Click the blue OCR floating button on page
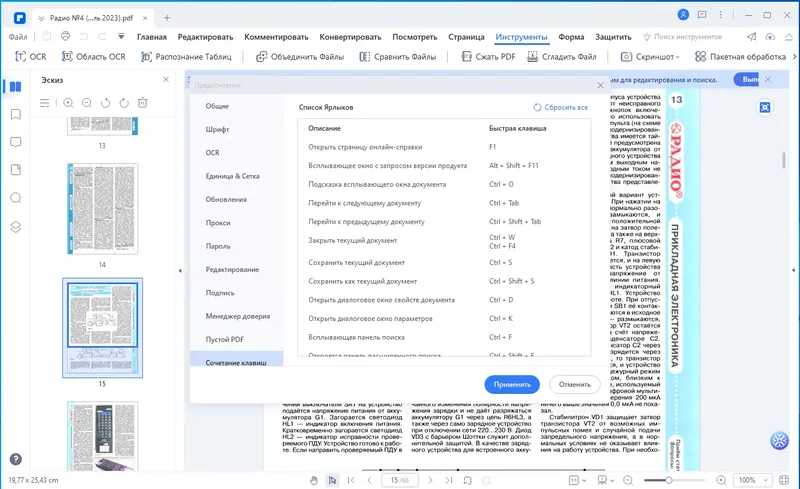Image resolution: width=800 pixels, height=489 pixels. (765, 107)
